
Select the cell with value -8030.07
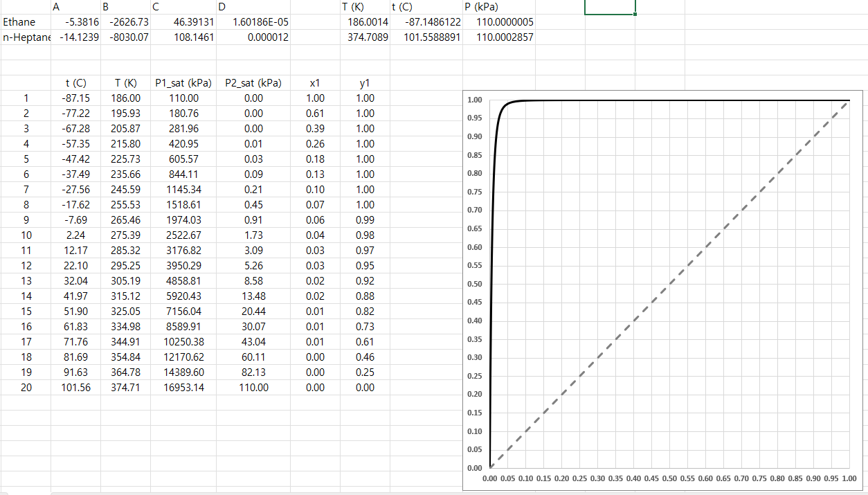tap(125, 37)
